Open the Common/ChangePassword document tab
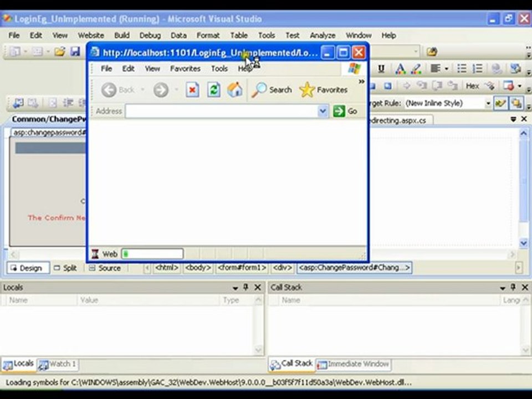Viewport: 532px width, 399px height. coord(49,119)
